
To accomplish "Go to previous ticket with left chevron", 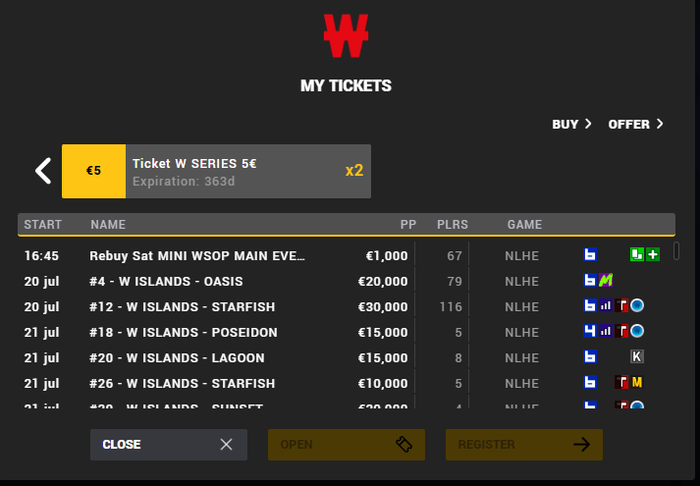I will point(43,171).
